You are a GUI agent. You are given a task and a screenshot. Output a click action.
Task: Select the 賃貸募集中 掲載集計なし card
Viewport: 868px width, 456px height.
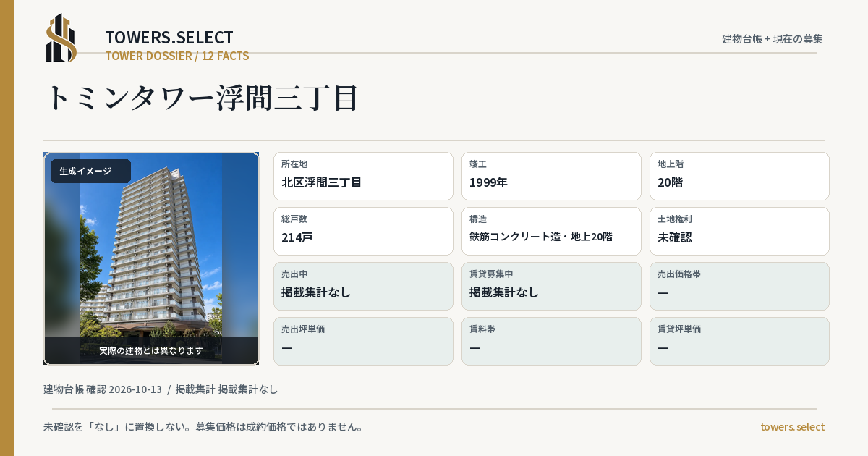point(551,286)
